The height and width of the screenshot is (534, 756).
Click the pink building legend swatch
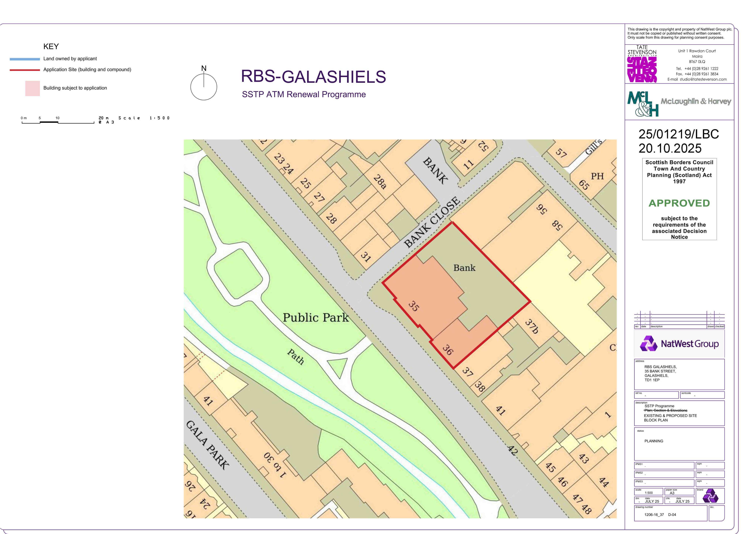click(33, 89)
